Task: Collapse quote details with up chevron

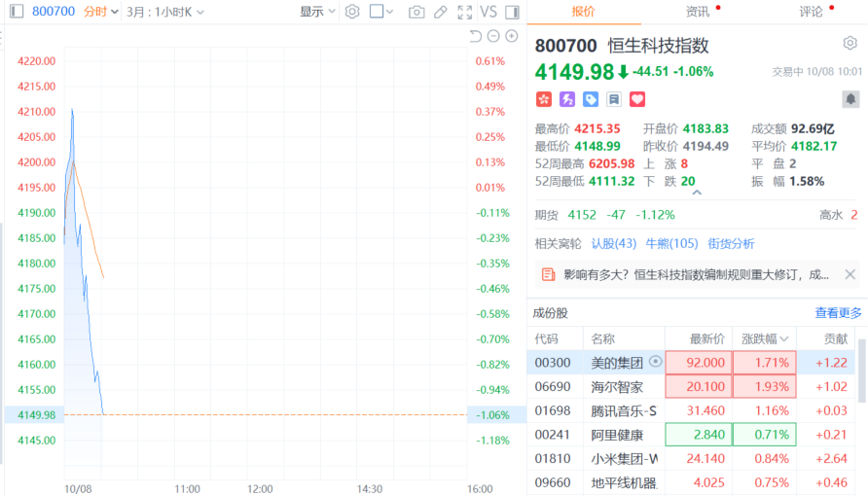Action: pos(697,193)
